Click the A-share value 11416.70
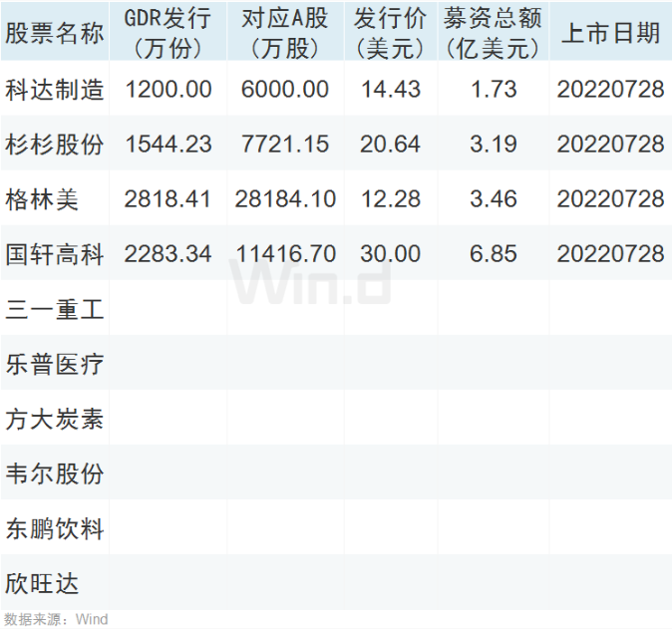Viewport: 672px width, 629px height. (x=286, y=253)
